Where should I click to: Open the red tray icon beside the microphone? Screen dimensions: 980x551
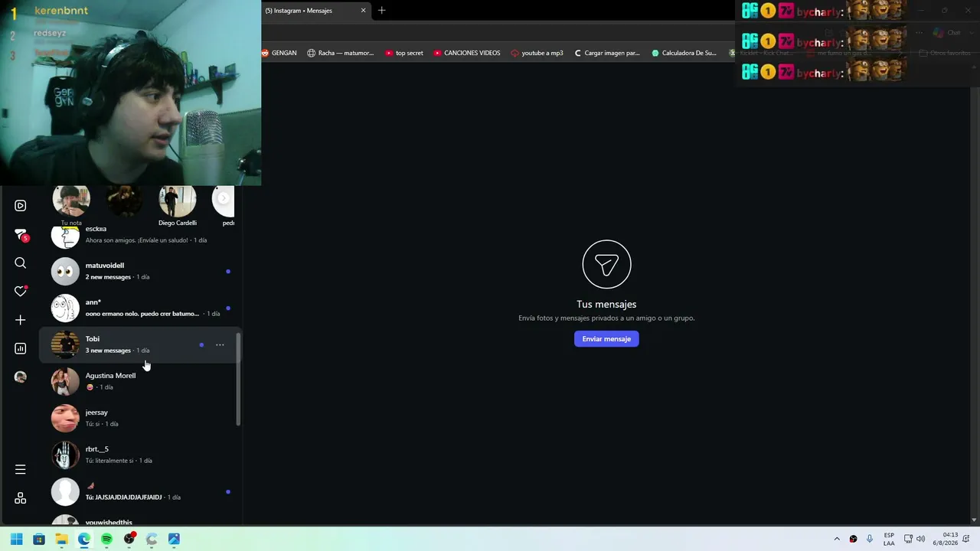pyautogui.click(x=854, y=539)
